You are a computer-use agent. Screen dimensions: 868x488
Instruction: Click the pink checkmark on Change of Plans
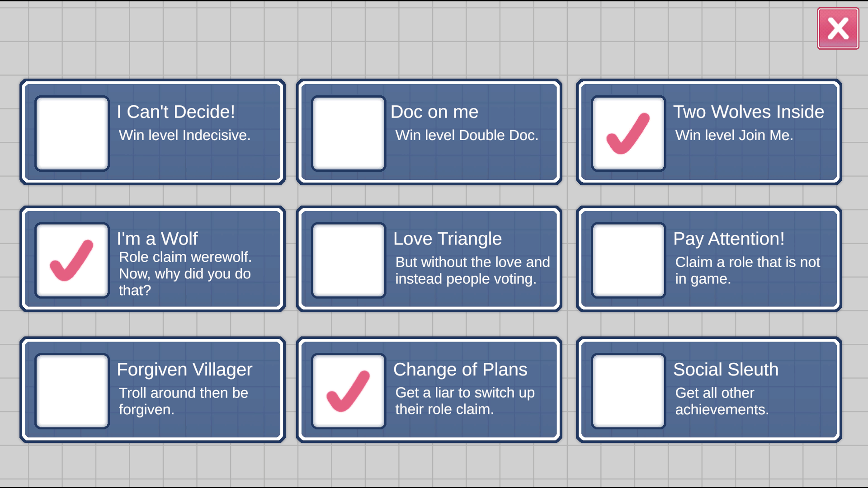(x=348, y=390)
